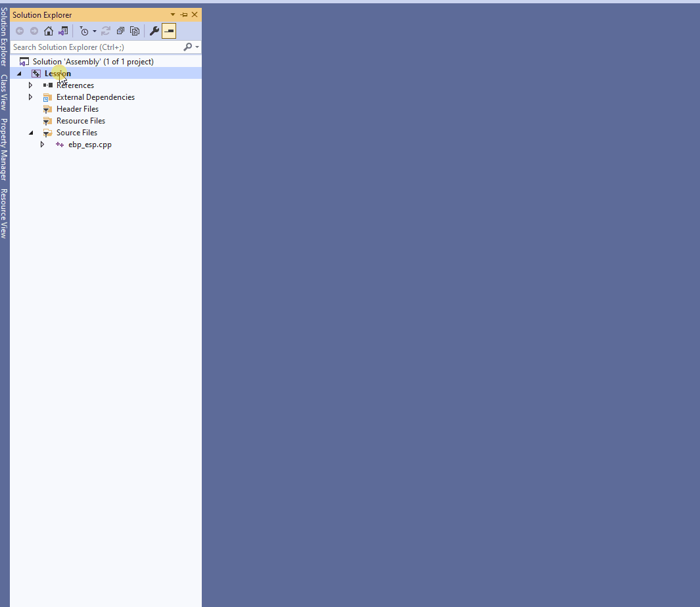The height and width of the screenshot is (607, 700).
Task: Click the Refresh icon in Solution Explorer toolbar
Action: [106, 31]
